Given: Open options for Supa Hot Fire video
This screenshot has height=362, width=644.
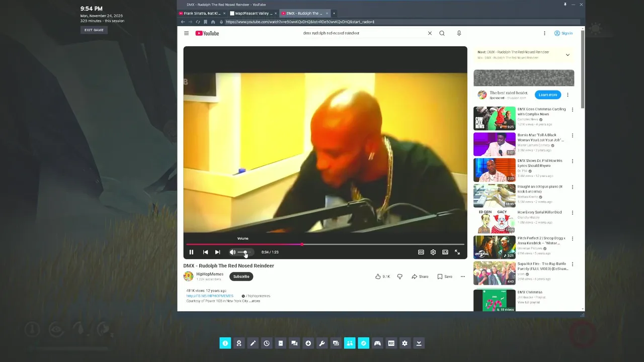Looking at the screenshot, I should [572, 264].
